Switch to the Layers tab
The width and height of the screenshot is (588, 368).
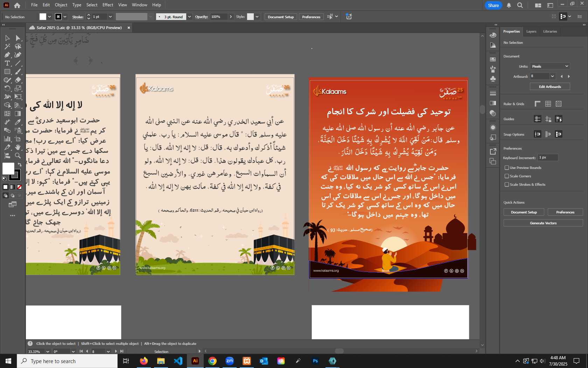531,32
